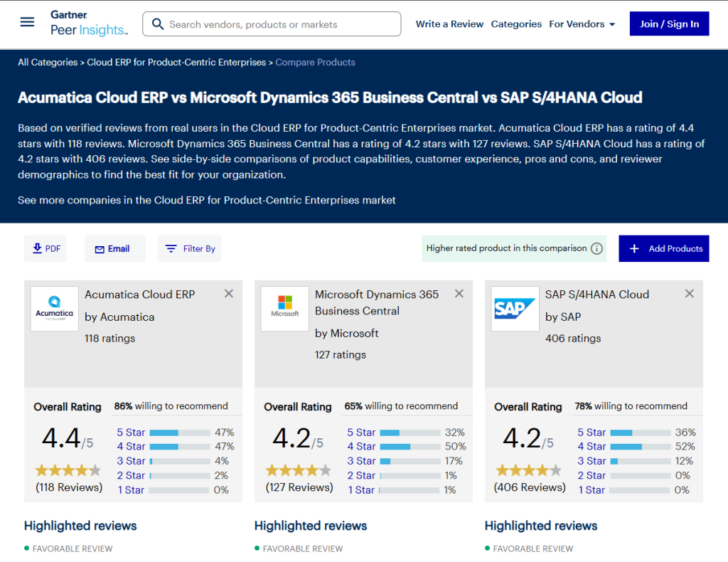728x562 pixels.
Task: Open Microsoft's (127 Reviews) count
Action: point(299,487)
